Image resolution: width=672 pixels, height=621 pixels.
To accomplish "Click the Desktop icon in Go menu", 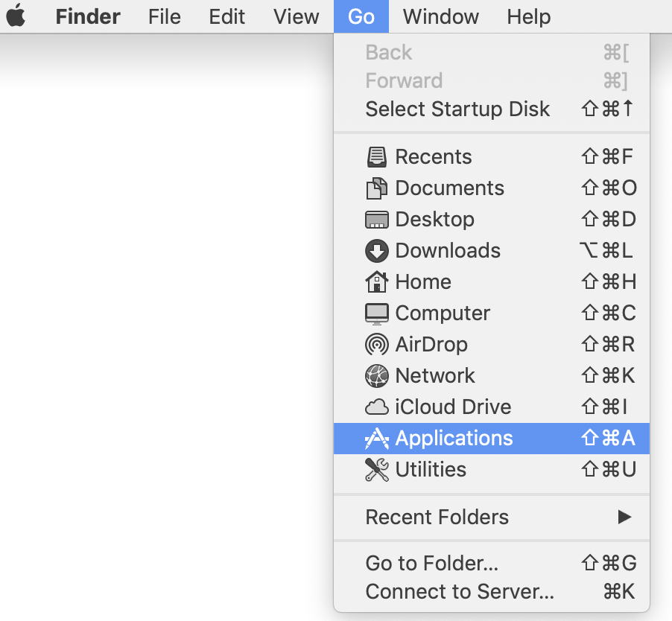I will click(x=377, y=220).
